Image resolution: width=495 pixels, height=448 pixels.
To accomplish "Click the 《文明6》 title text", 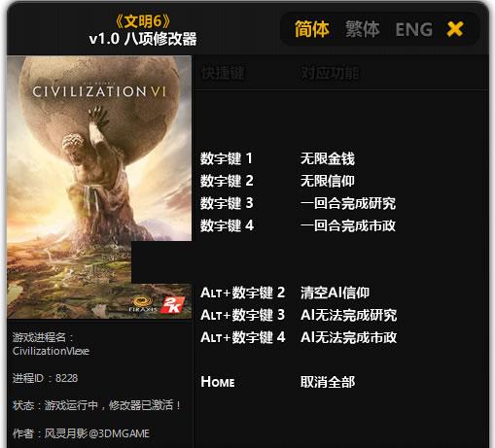I will 143,21.
